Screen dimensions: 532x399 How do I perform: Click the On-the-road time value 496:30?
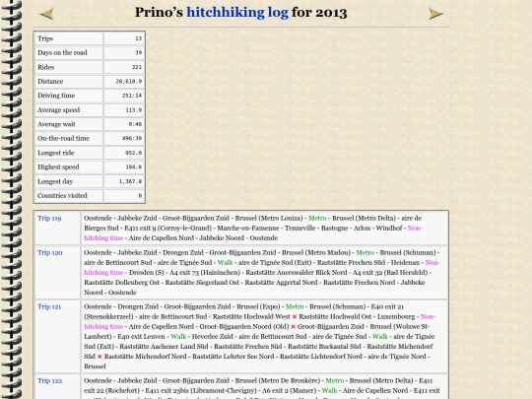pyautogui.click(x=132, y=139)
